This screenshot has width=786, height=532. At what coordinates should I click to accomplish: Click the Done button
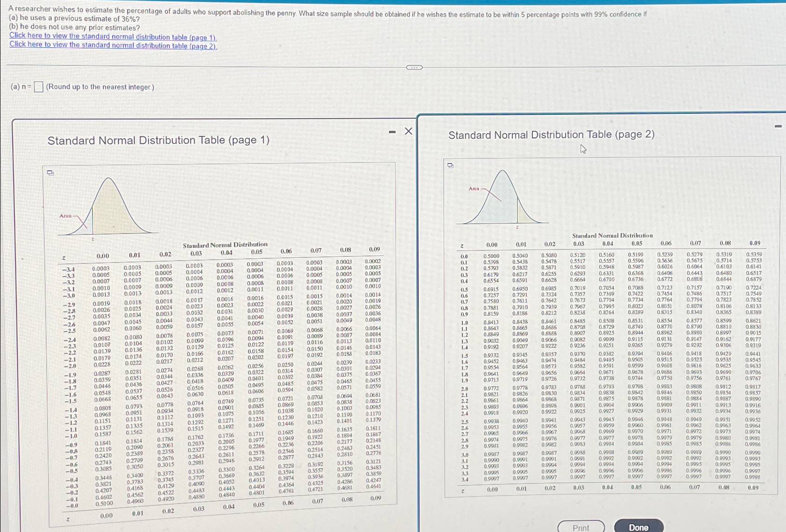(x=639, y=526)
